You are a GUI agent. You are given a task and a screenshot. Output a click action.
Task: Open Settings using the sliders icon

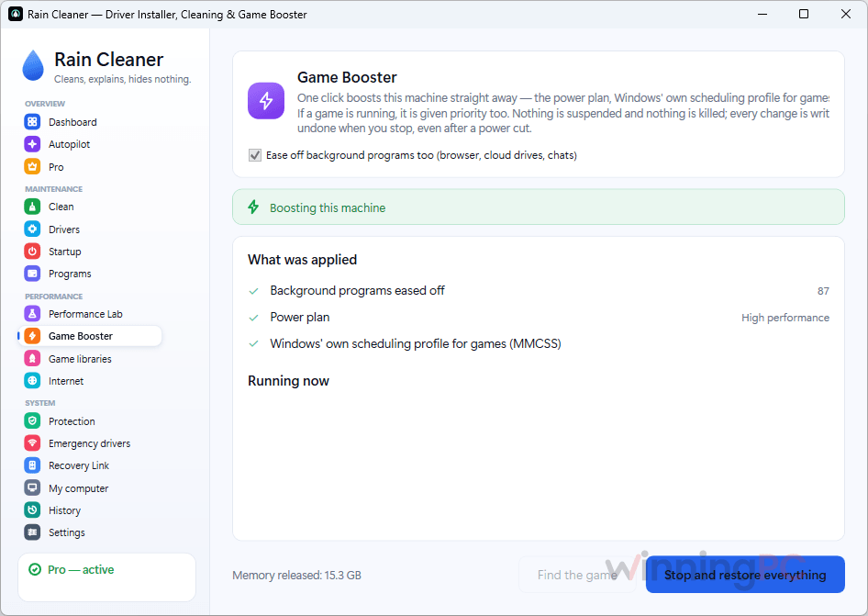pos(32,532)
